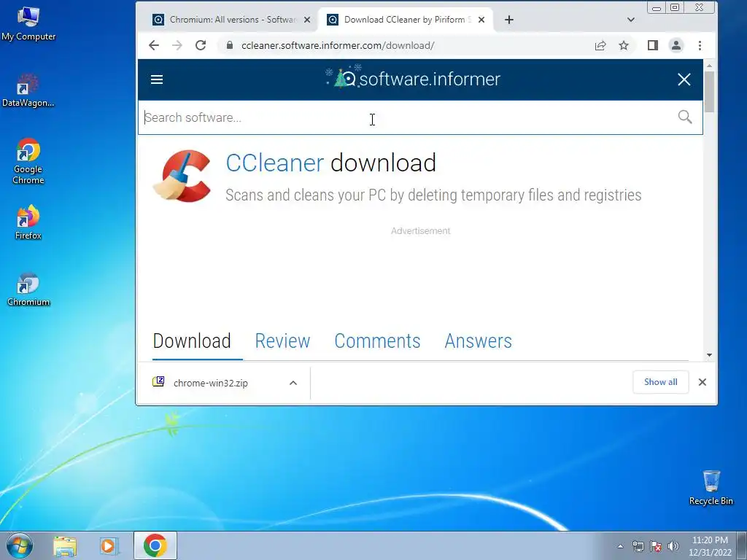Image resolution: width=747 pixels, height=560 pixels.
Task: Click the taskbar clock showing 11:20 PM
Action: pos(710,545)
